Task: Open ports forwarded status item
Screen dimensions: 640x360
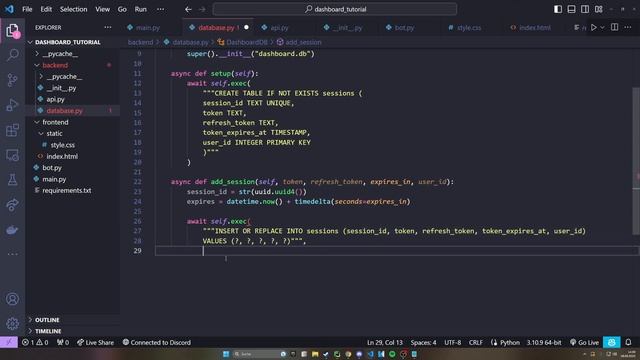Action: (63, 342)
